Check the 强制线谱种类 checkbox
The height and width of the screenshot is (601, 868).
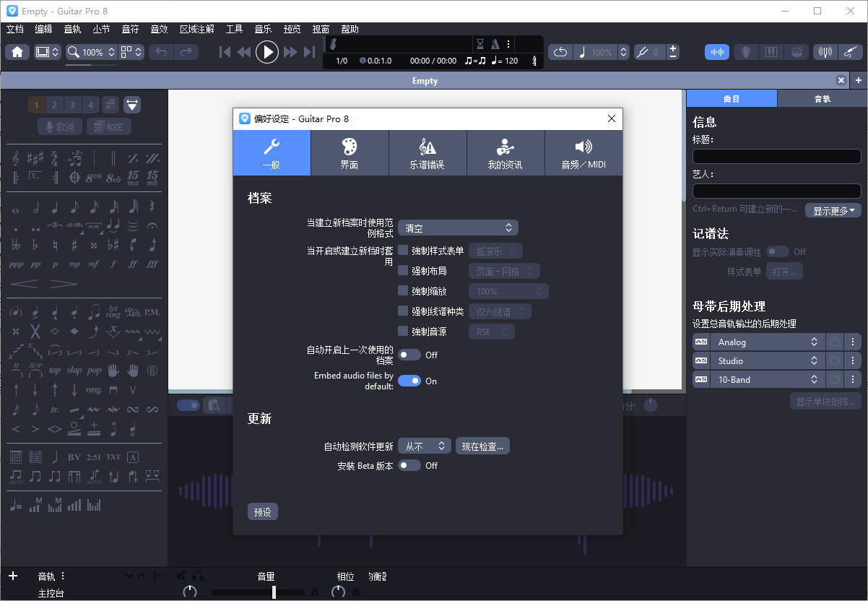point(403,311)
